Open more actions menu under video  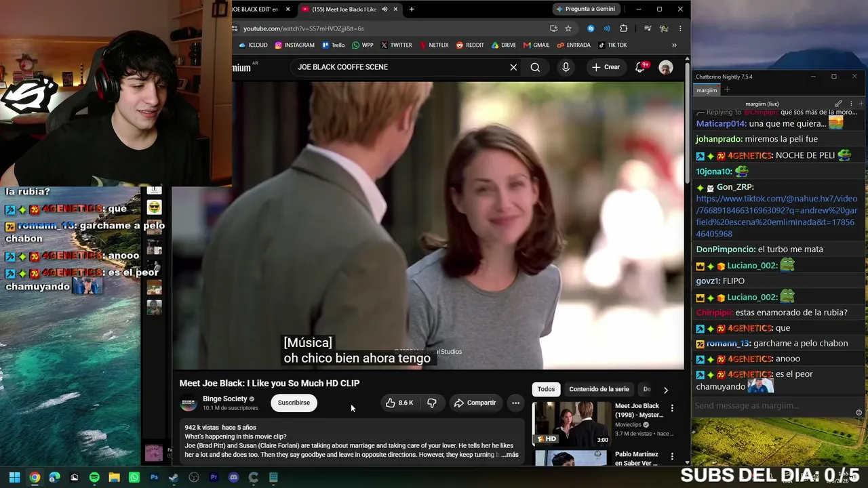tap(515, 403)
